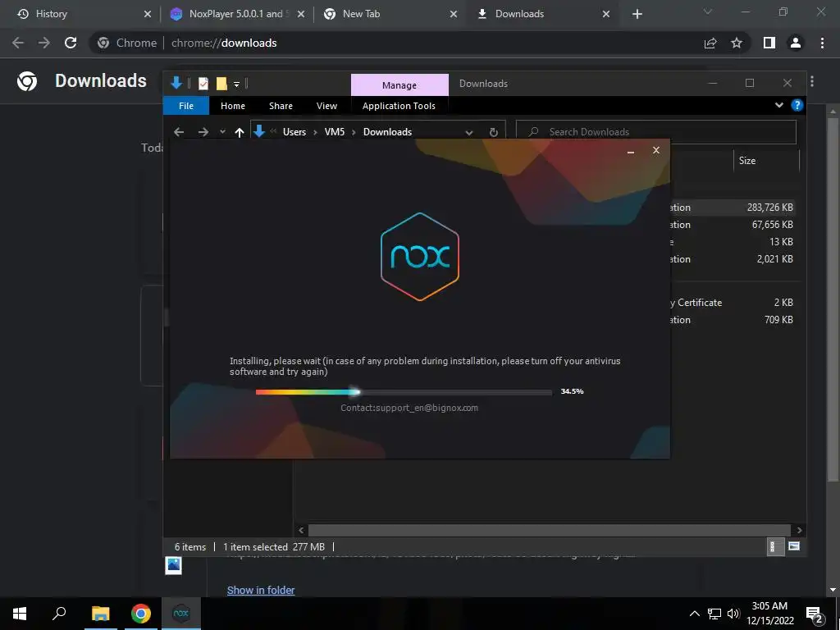The width and height of the screenshot is (840, 630).
Task: Open Chrome three-dot menu
Action: coord(822,43)
